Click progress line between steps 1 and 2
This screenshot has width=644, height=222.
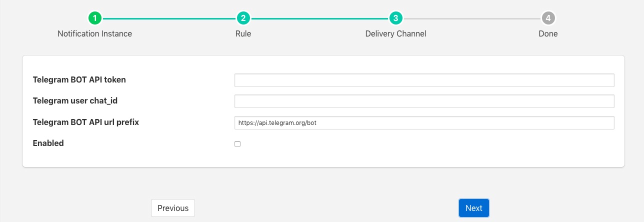168,18
